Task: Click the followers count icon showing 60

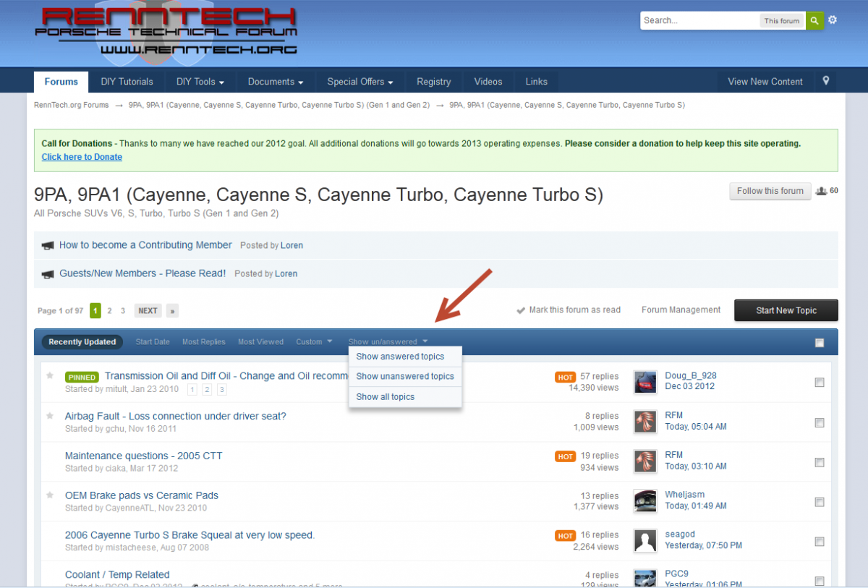Action: [x=821, y=191]
